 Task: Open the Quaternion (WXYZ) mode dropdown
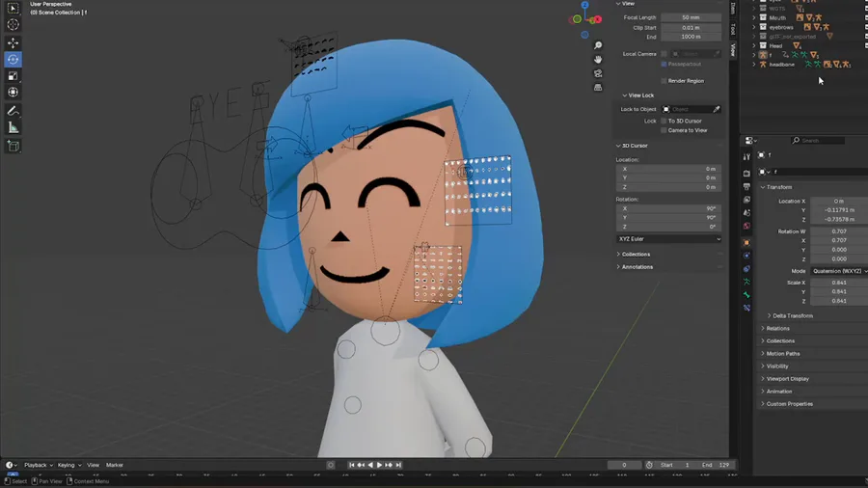click(x=839, y=271)
